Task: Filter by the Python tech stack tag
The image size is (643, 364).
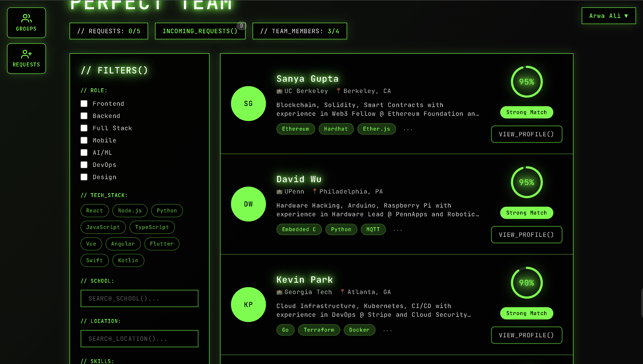Action: (167, 210)
